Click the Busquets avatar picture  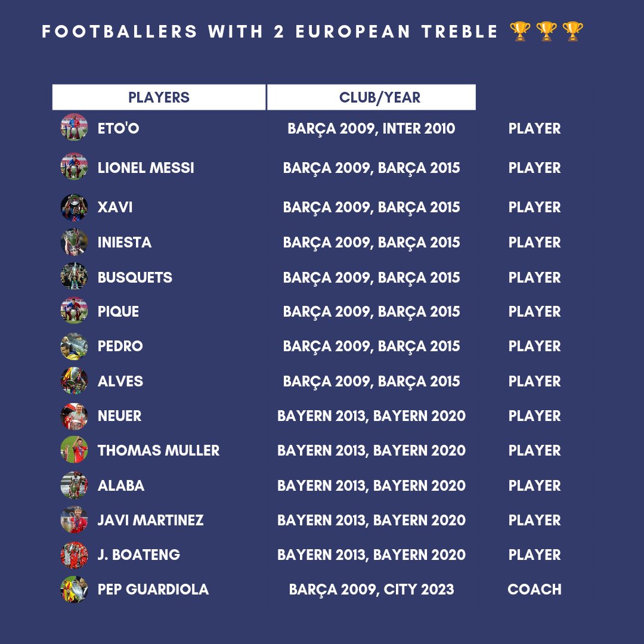coord(75,277)
